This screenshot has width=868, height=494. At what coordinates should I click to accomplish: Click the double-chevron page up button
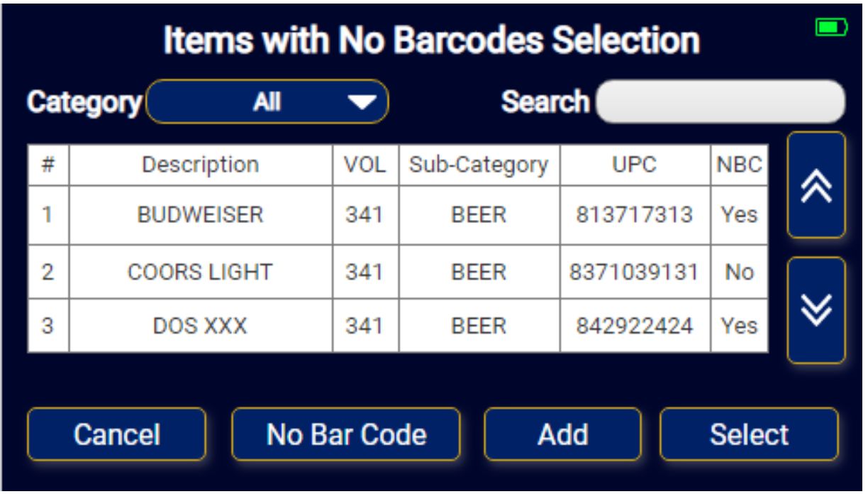pyautogui.click(x=816, y=185)
